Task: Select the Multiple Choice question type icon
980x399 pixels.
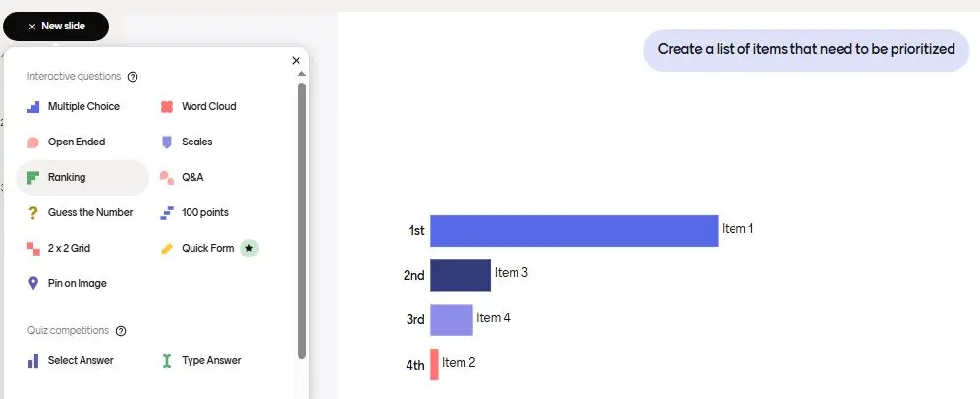Action: coord(33,107)
